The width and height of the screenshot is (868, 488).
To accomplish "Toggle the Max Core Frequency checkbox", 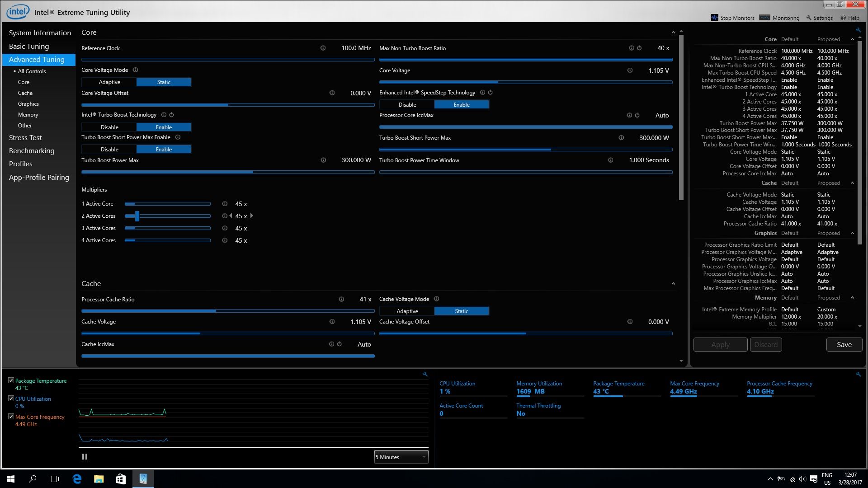I will pos(11,417).
